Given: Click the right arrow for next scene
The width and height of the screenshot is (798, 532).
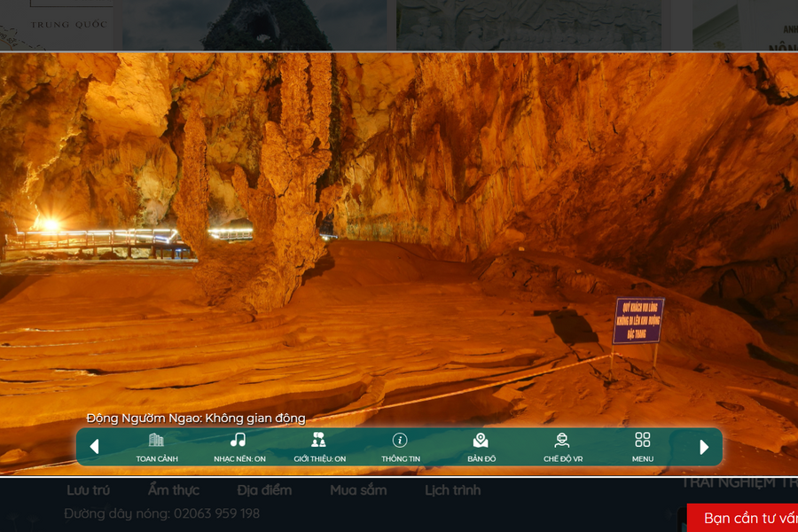Looking at the screenshot, I should (704, 447).
